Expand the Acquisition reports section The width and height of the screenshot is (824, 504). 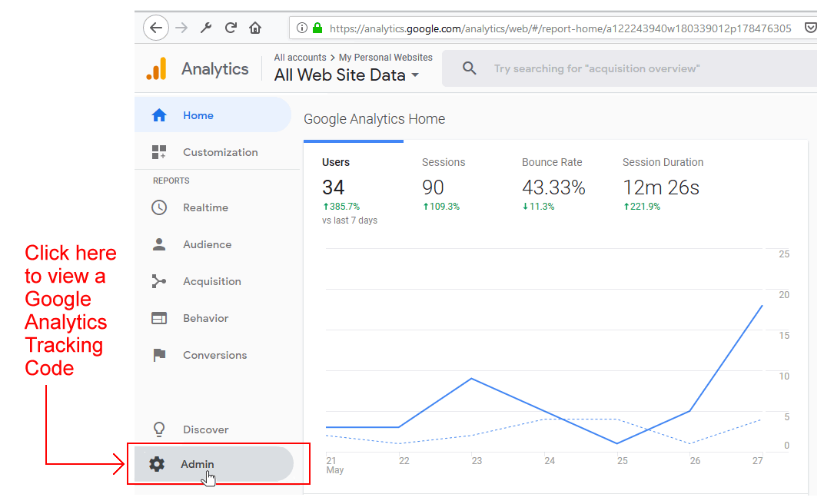211,281
